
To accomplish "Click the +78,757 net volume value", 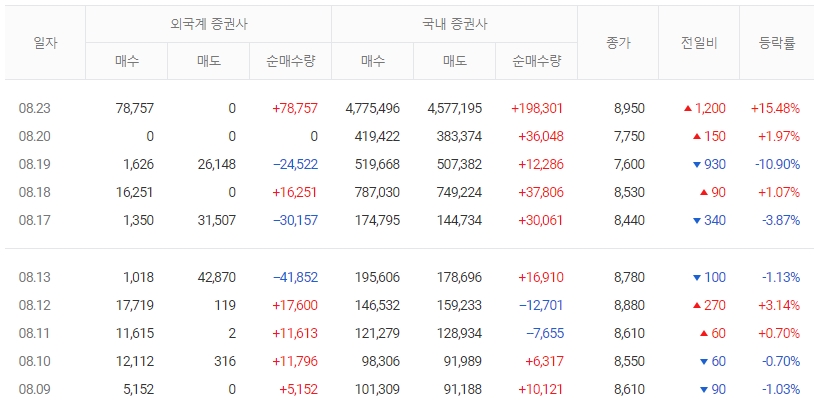I will click(295, 108).
